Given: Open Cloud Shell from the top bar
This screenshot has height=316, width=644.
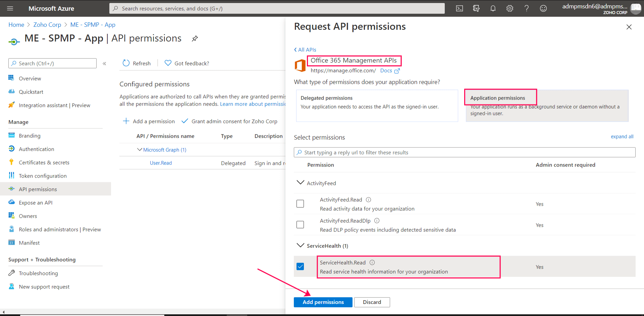Looking at the screenshot, I should tap(459, 8).
